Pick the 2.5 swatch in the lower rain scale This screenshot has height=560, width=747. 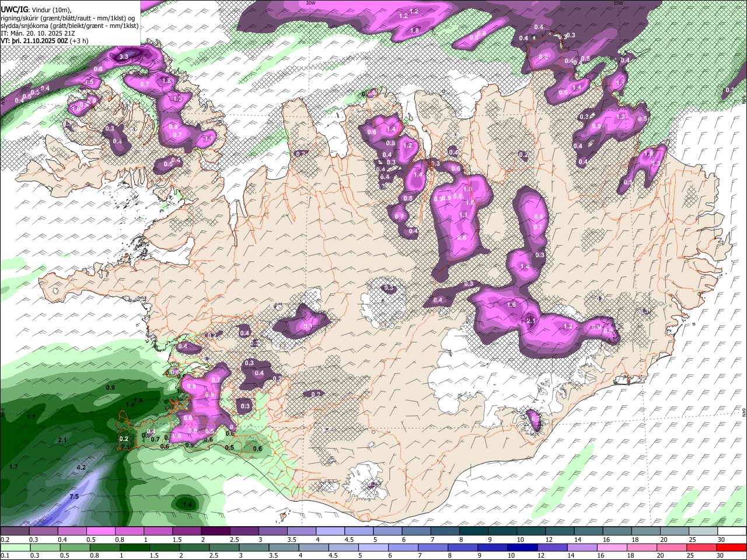tap(224, 547)
